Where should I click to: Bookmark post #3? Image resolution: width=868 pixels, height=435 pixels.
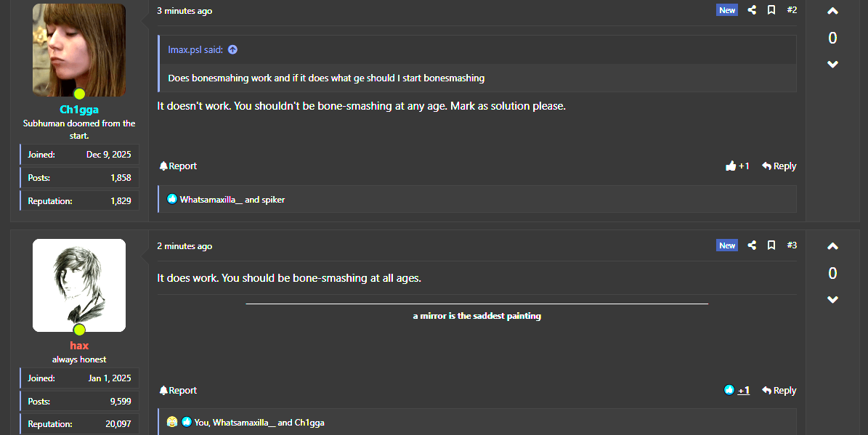[771, 245]
